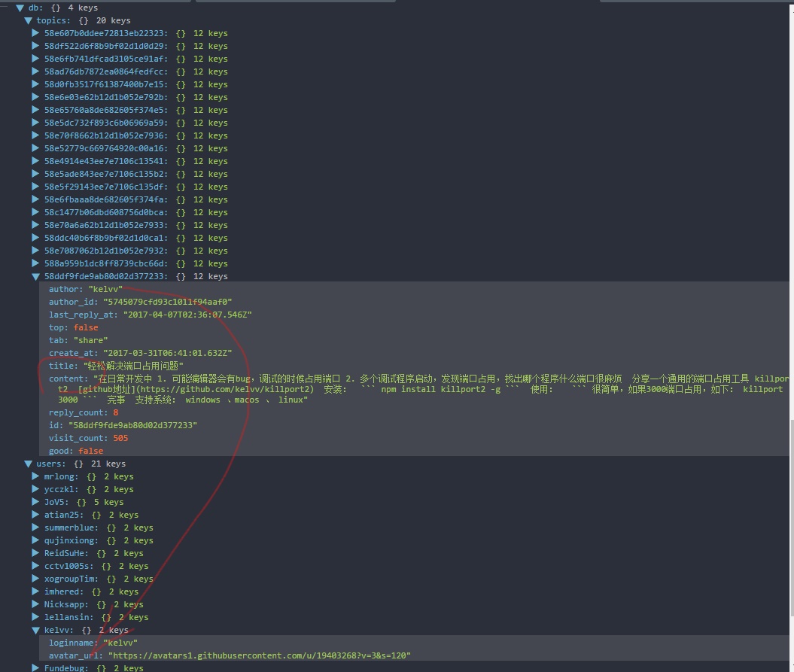Select the title "轻松解决端口占用问题" value
794x672 pixels.
[133, 366]
